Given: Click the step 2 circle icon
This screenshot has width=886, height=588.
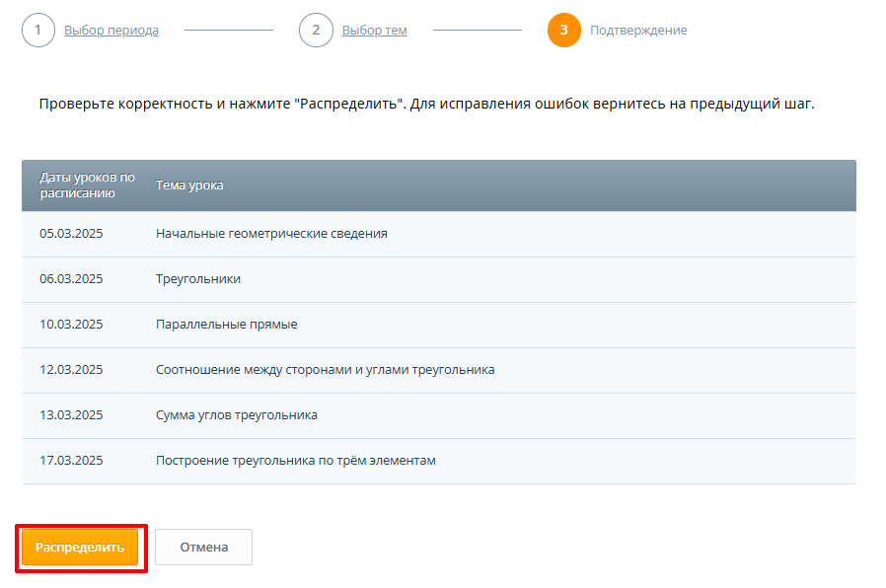Looking at the screenshot, I should [x=316, y=30].
